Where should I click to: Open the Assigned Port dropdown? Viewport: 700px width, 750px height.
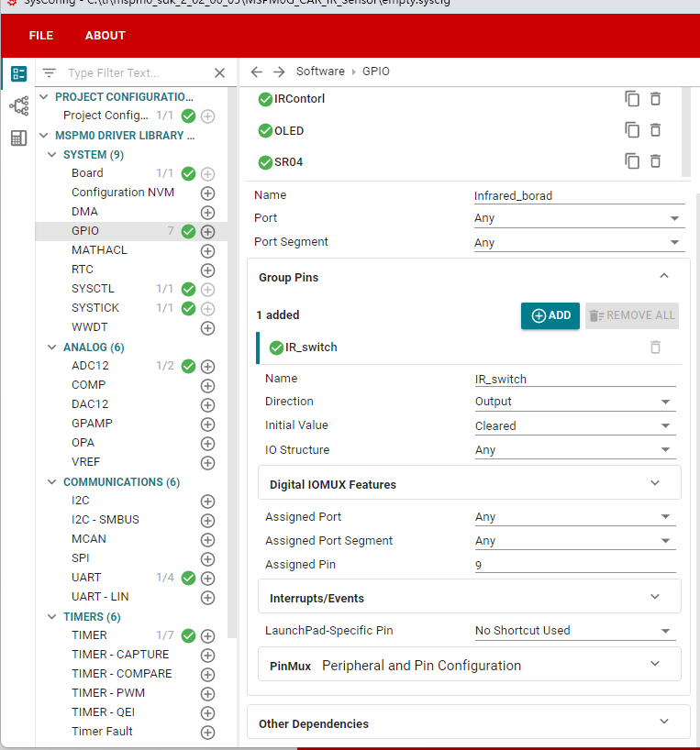[575, 516]
